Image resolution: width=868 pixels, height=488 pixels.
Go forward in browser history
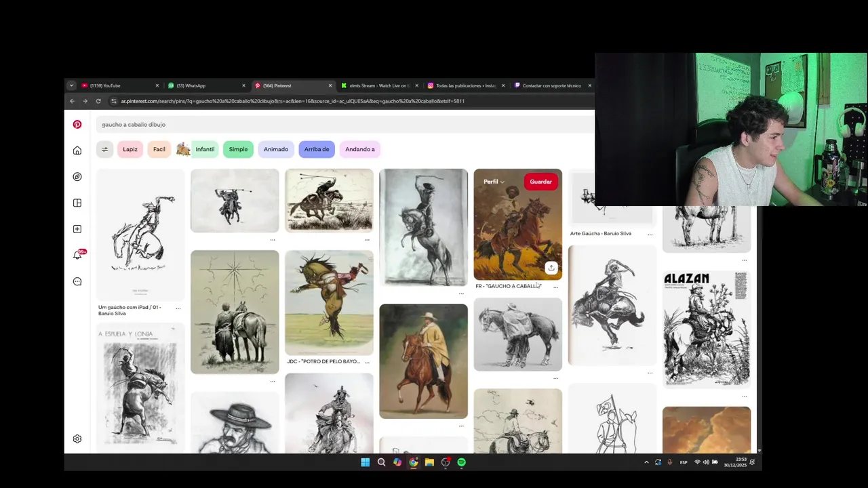[x=85, y=101]
